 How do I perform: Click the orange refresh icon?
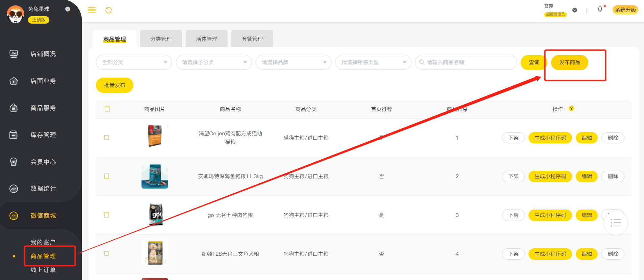[x=108, y=10]
